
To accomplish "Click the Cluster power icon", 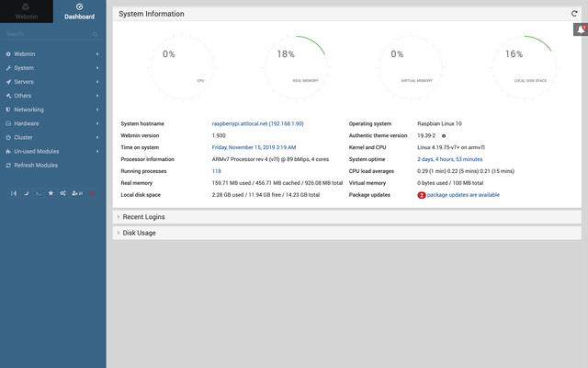I will tap(8, 137).
